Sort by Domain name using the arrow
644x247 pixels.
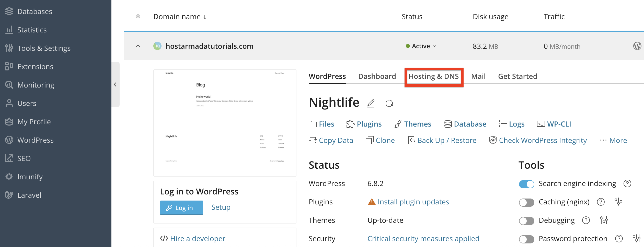205,17
